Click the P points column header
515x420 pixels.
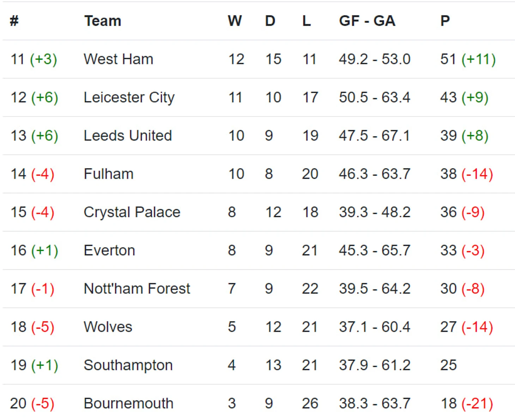pos(445,21)
